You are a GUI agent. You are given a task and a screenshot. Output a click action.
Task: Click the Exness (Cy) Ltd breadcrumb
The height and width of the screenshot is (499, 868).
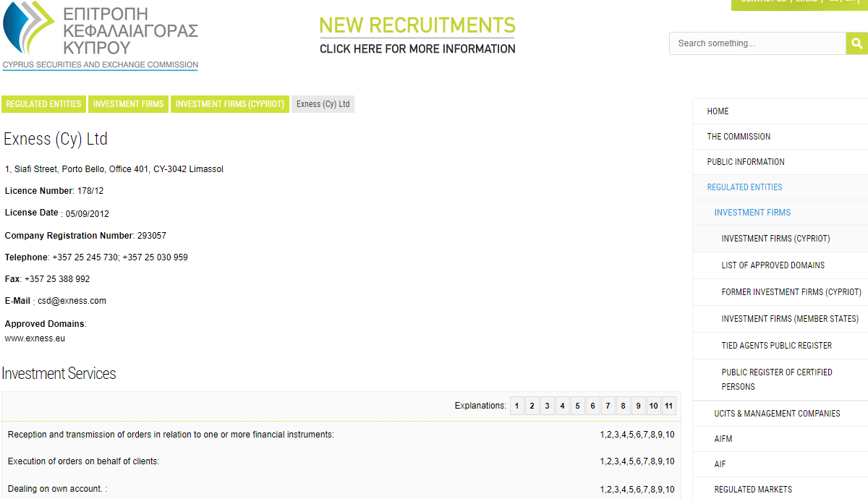tap(323, 104)
